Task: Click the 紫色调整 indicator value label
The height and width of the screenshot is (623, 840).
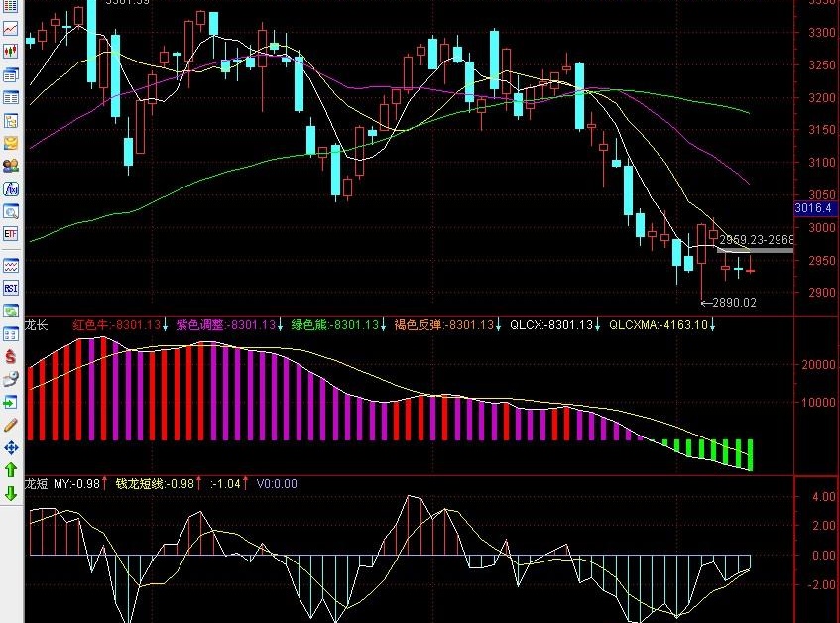Action: (x=225, y=325)
